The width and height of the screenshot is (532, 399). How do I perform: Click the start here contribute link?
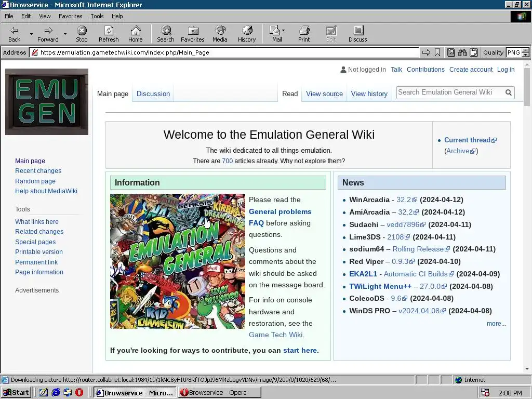click(300, 350)
